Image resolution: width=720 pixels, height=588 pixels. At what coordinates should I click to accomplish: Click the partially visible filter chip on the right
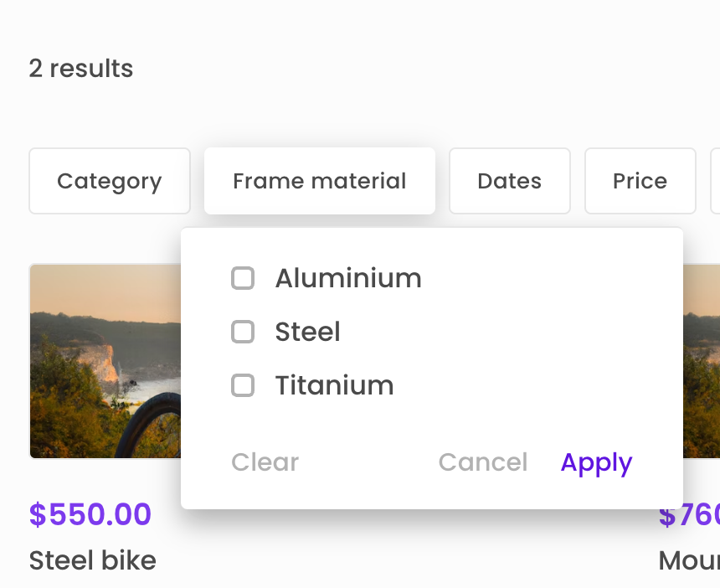click(x=716, y=181)
